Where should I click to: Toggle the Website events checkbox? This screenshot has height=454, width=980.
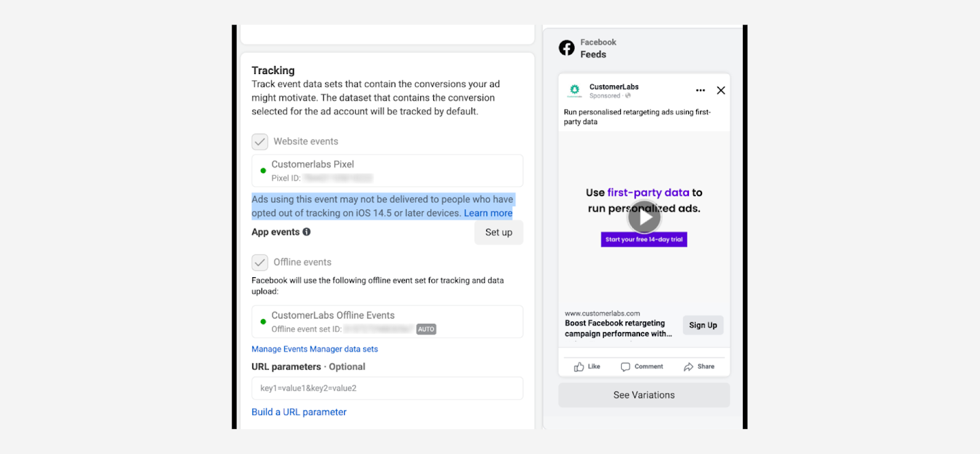260,142
